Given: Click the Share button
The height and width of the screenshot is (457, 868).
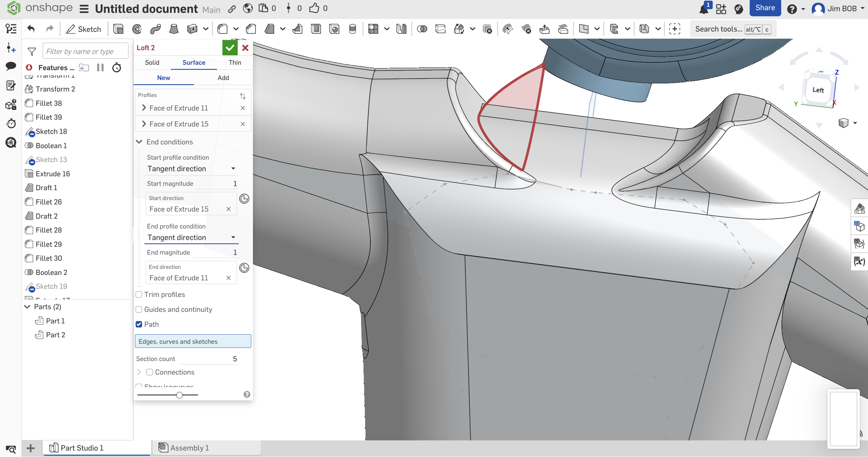Looking at the screenshot, I should (765, 8).
